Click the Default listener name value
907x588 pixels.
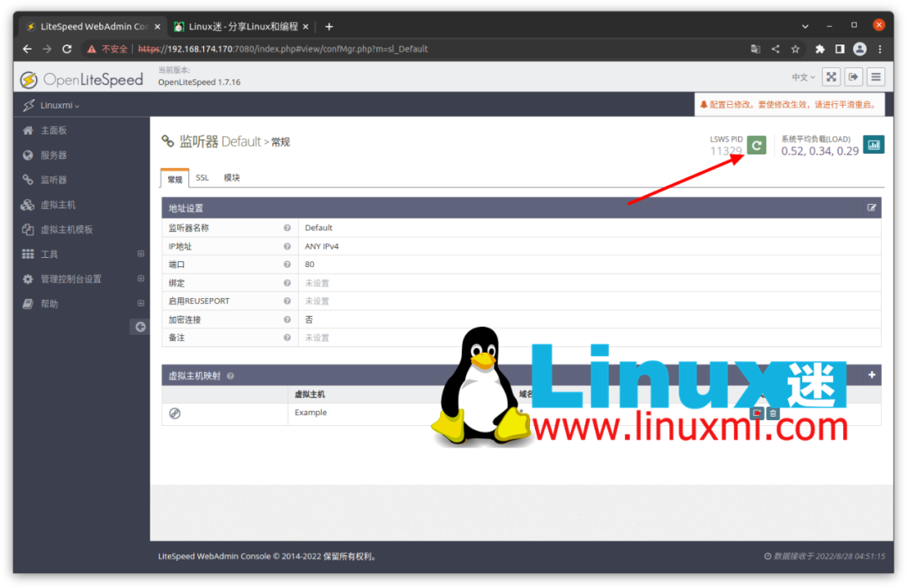click(x=318, y=228)
